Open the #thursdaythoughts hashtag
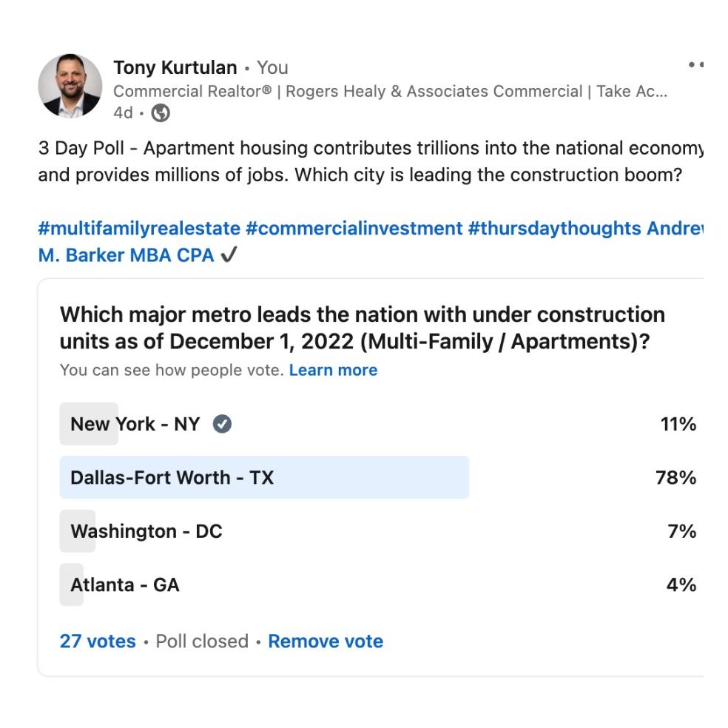The height and width of the screenshot is (728, 728). pos(554,228)
